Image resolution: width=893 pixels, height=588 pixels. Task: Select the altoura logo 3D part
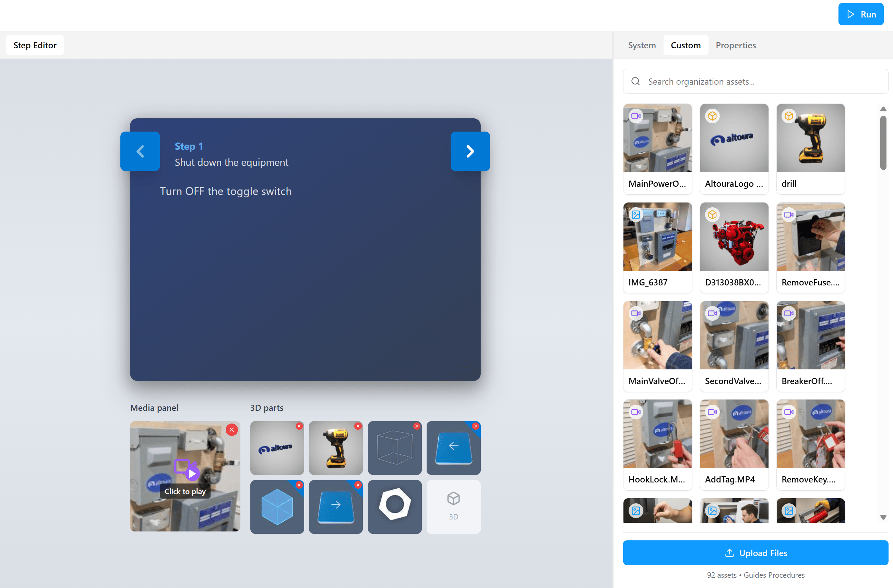coord(277,448)
